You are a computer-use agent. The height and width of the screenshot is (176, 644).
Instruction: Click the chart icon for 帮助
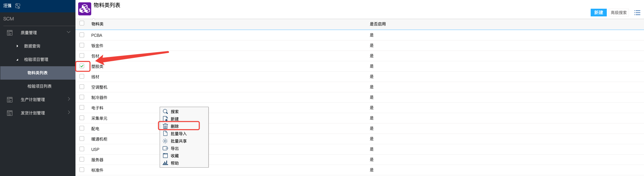pyautogui.click(x=165, y=163)
